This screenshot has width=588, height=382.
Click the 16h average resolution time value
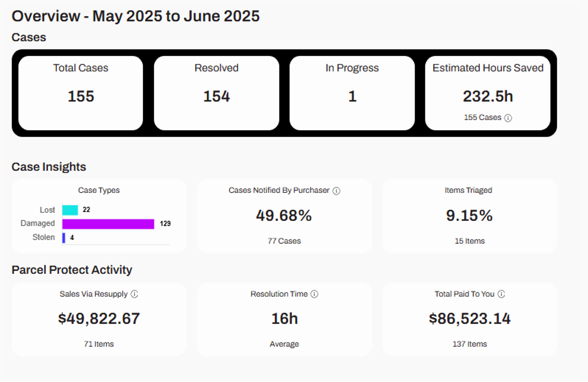pyautogui.click(x=284, y=319)
